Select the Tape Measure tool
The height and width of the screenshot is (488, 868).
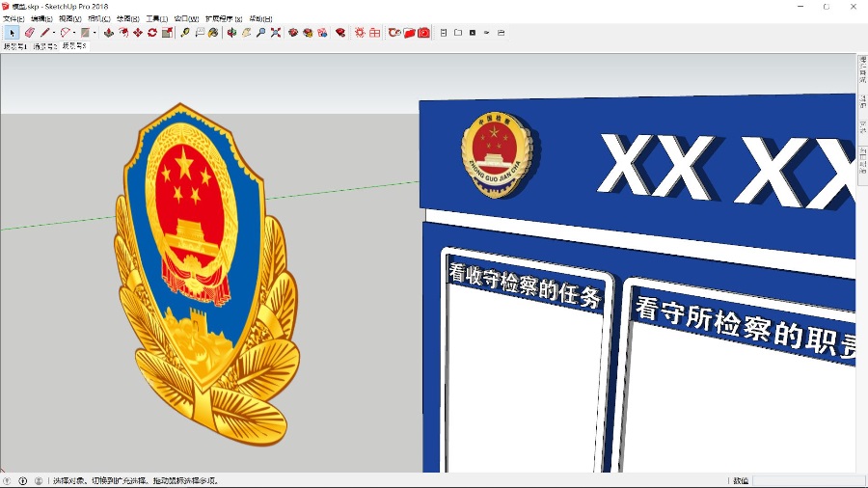185,33
